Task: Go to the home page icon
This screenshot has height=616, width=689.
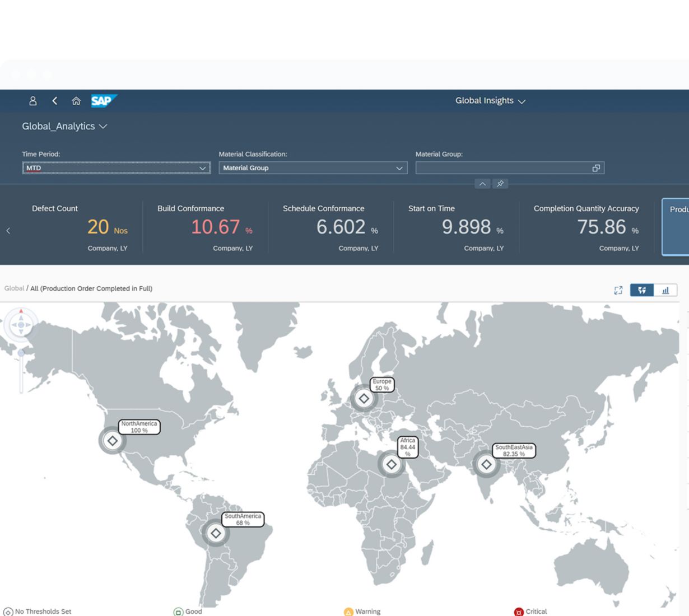Action: click(x=76, y=101)
